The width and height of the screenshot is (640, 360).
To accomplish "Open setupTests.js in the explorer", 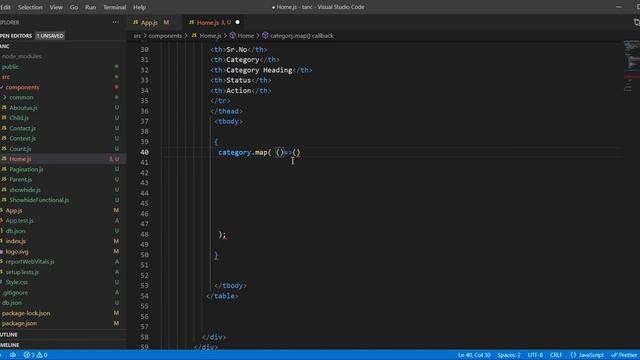I will [x=22, y=272].
